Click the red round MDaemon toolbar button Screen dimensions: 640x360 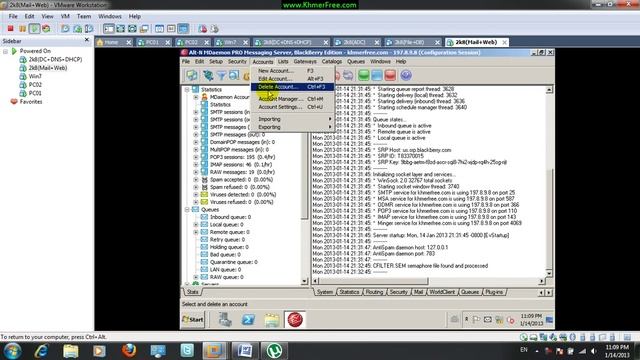(x=390, y=75)
